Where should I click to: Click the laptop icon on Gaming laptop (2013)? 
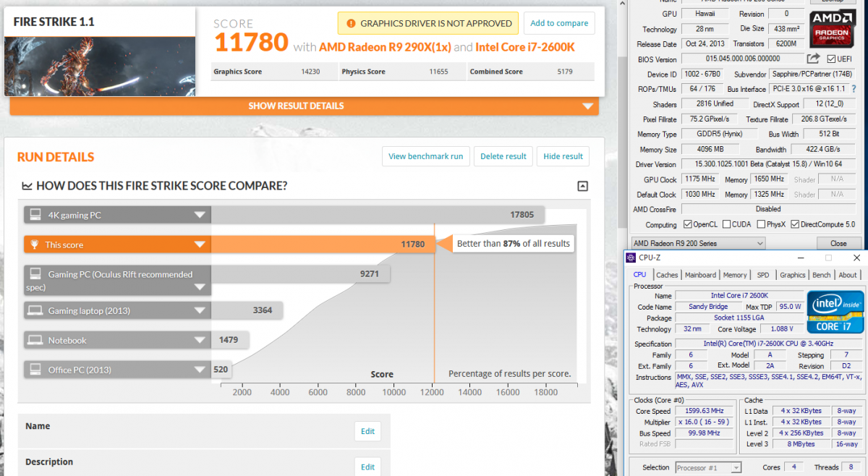coord(34,310)
